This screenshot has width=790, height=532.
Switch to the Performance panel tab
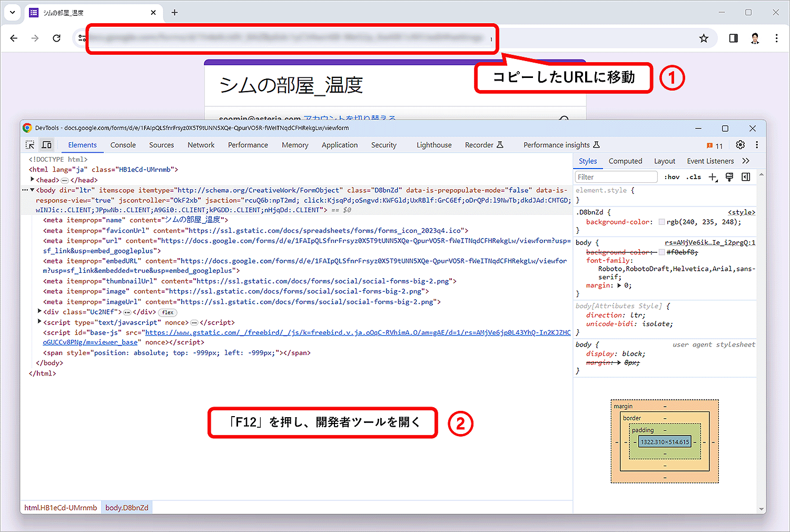pyautogui.click(x=248, y=145)
